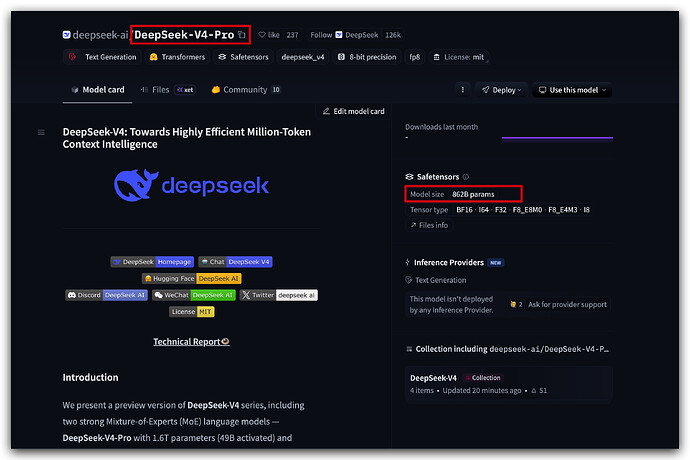Click the Collection including list icon
Image resolution: width=690 pixels, height=460 pixels.
click(409, 349)
